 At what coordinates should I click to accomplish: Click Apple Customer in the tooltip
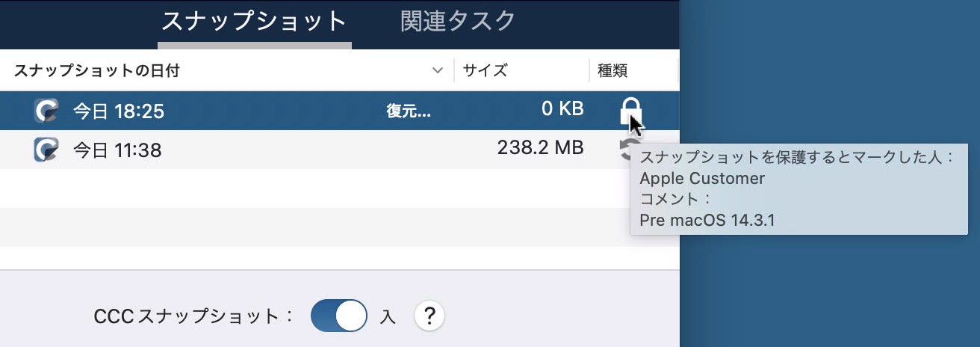(702, 179)
